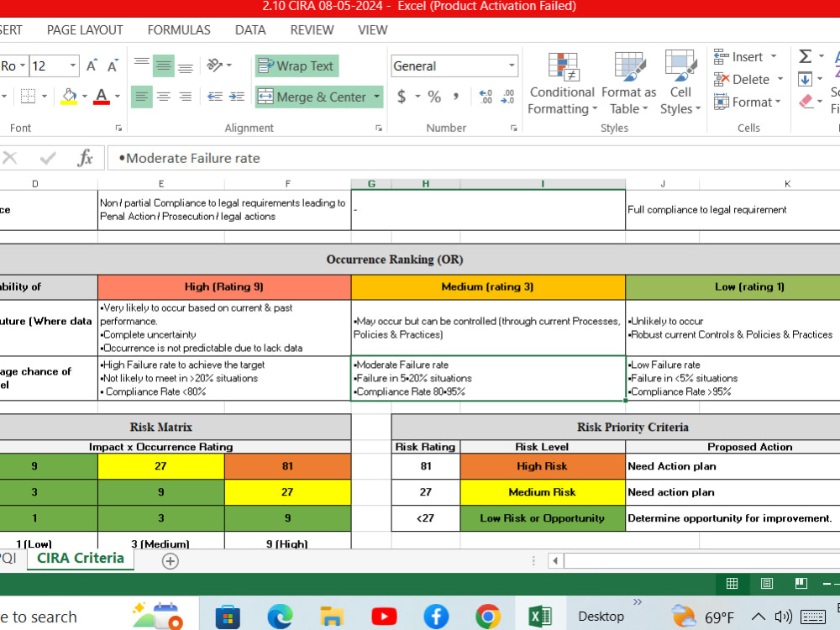Click the Clear eraser icon
The width and height of the screenshot is (840, 630).
[x=806, y=102]
